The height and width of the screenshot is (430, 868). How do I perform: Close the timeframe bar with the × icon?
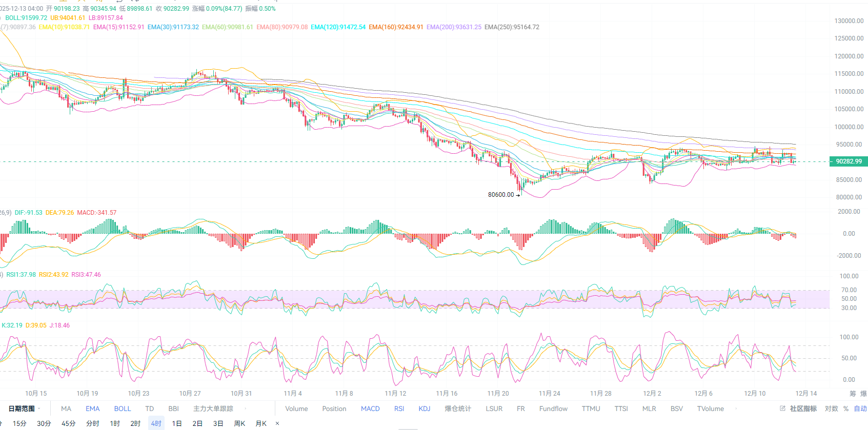click(x=277, y=423)
